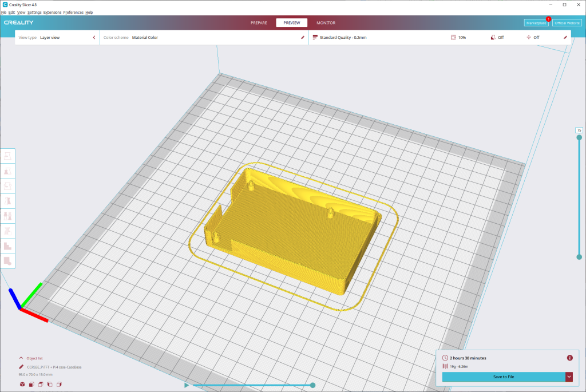Viewport: 586px width, 392px height.
Task: Switch to the MONITOR stage tab
Action: 326,23
